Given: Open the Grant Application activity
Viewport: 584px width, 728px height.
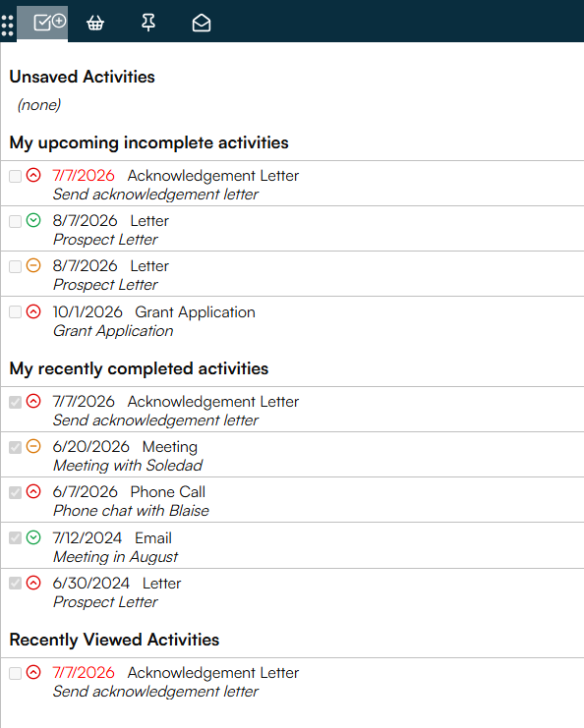Looking at the screenshot, I should (292, 321).
